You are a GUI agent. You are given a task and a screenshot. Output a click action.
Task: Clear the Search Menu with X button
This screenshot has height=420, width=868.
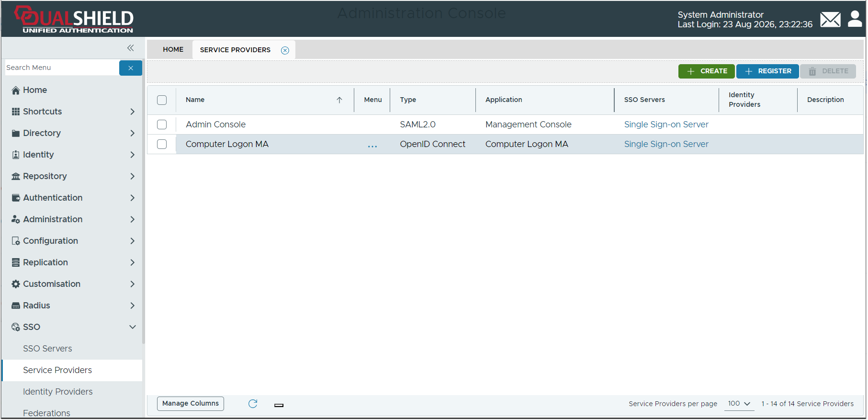[131, 68]
